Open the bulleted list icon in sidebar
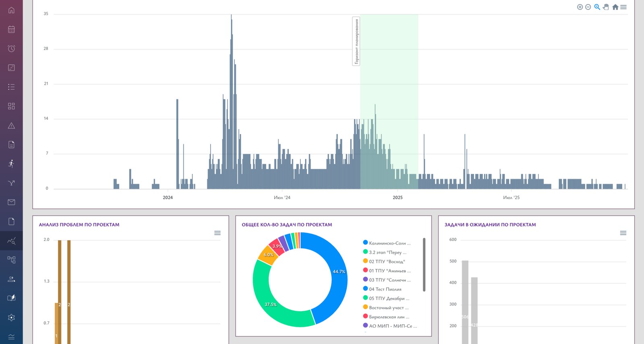The height and width of the screenshot is (344, 644). 11,87
